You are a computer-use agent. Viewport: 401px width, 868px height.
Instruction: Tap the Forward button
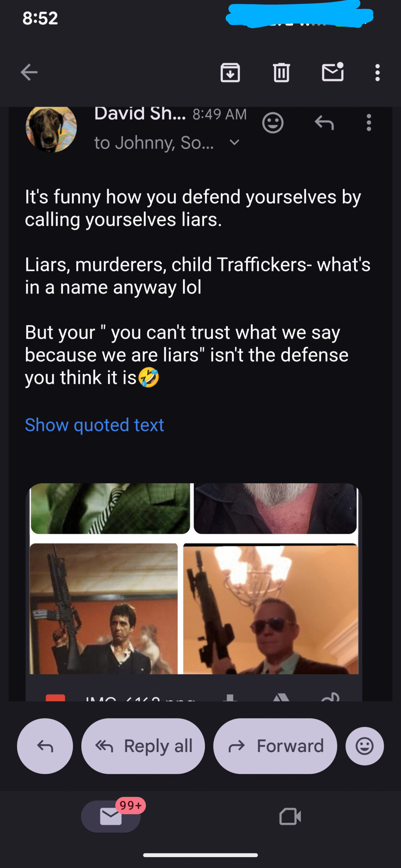(x=275, y=746)
